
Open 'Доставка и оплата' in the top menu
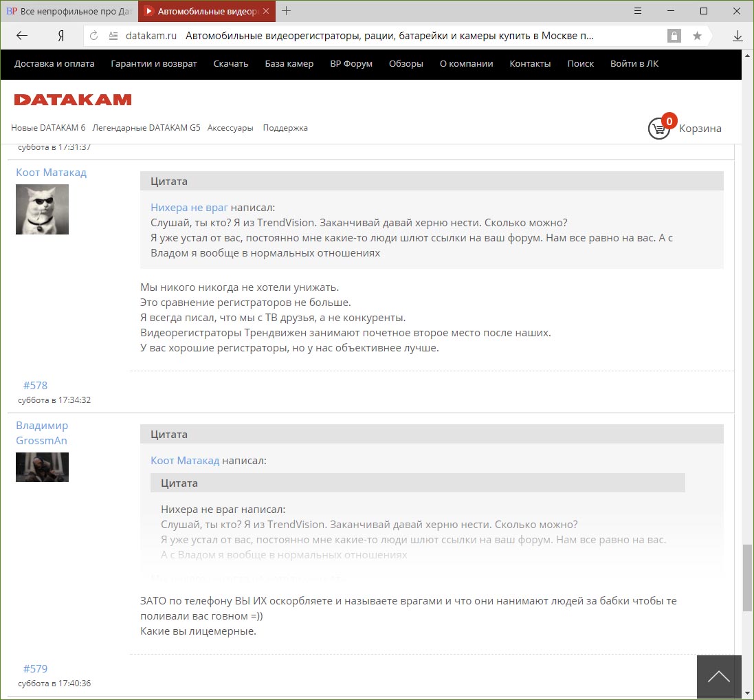[x=54, y=64]
